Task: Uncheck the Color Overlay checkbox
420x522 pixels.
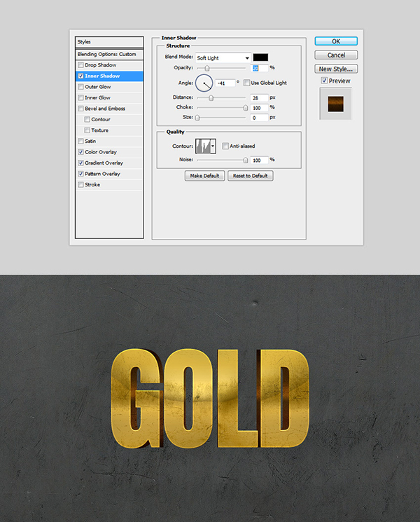Action: [81, 152]
